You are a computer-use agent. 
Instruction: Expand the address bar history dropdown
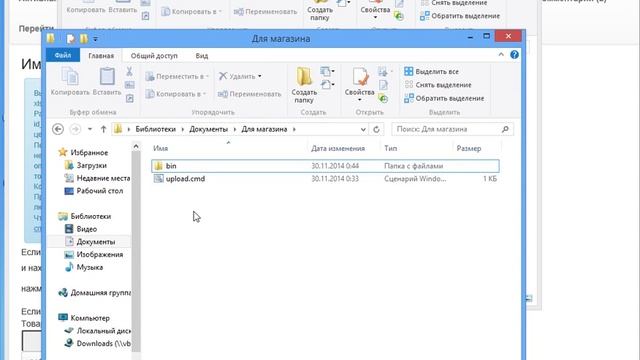tap(363, 129)
